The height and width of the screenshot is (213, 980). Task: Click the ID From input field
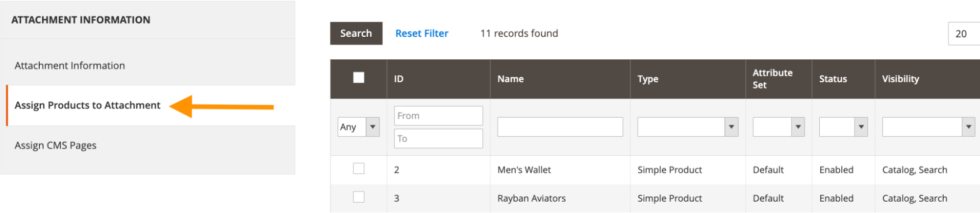438,116
